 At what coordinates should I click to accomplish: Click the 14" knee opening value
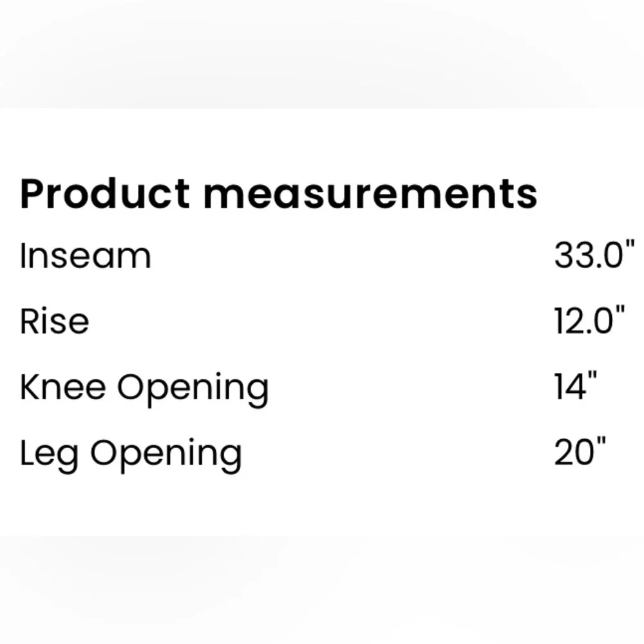click(x=575, y=387)
